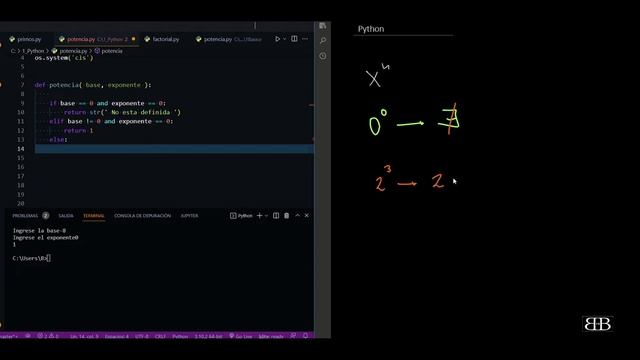Select the active potencia.py tab with unsaved dot
Image resolution: width=640 pixels, height=360 pixels.
[97, 39]
